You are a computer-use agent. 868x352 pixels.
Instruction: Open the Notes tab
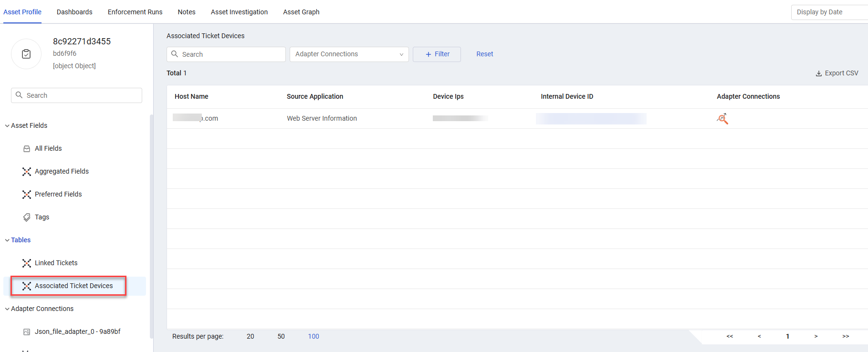187,12
